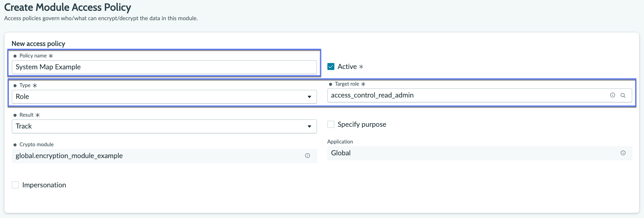Tick the Impersonation checkbox

tap(15, 185)
